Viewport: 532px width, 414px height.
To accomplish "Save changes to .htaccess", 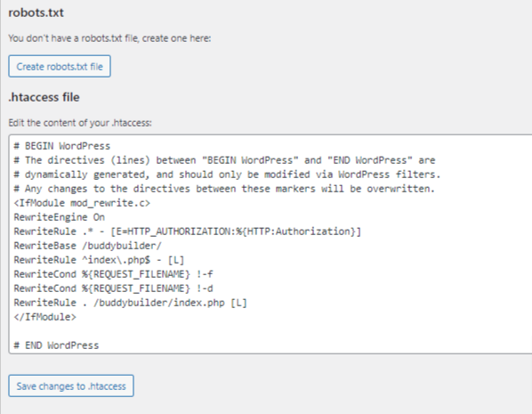I will pyautogui.click(x=71, y=386).
